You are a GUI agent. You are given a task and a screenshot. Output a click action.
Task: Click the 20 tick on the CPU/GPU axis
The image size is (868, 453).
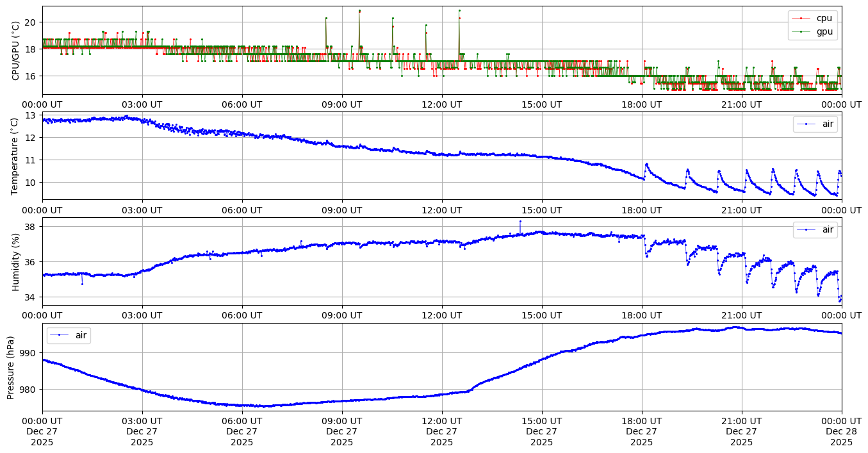(31, 22)
